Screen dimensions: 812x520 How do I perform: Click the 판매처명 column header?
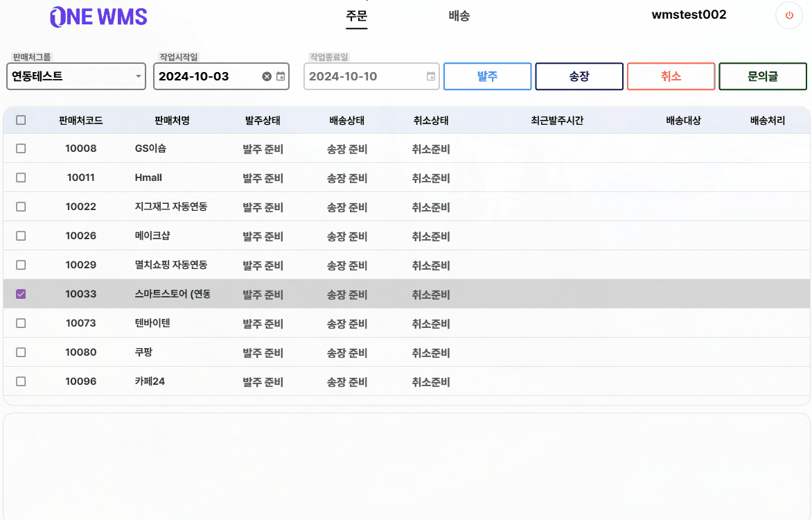click(x=172, y=120)
